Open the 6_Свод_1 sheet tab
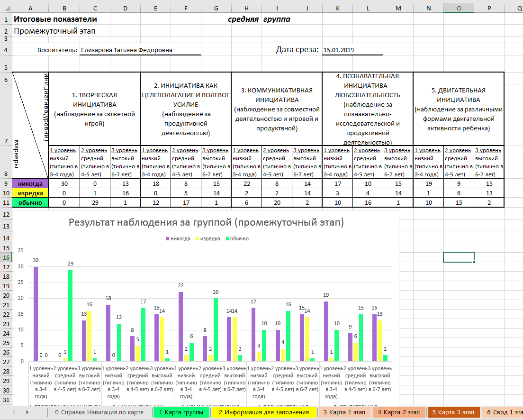Viewport: 523px width, 420px height. 504,412
